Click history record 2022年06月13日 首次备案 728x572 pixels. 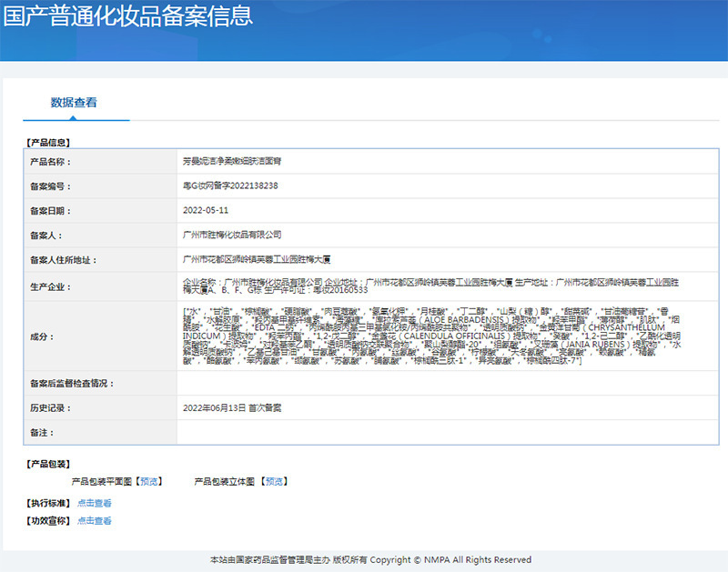click(x=232, y=407)
